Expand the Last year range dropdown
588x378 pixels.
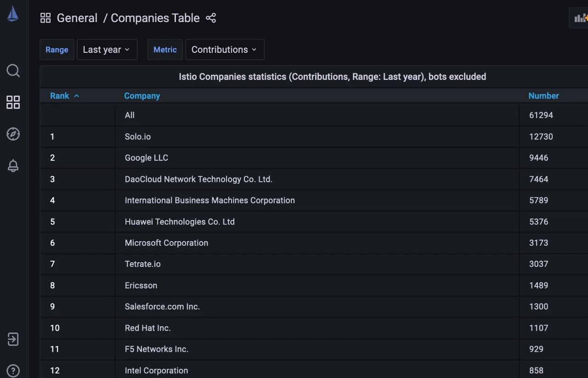(107, 50)
